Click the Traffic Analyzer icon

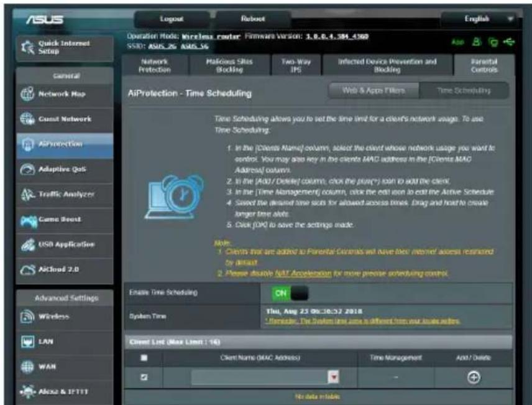point(27,194)
